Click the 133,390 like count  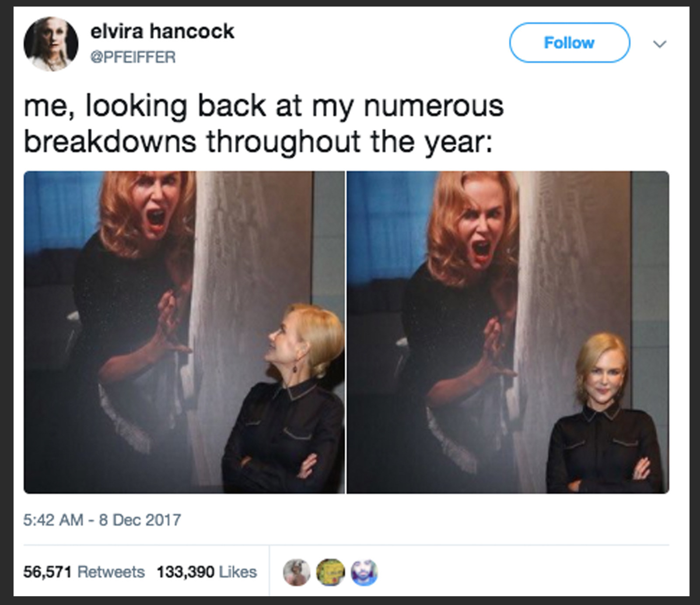point(185,572)
